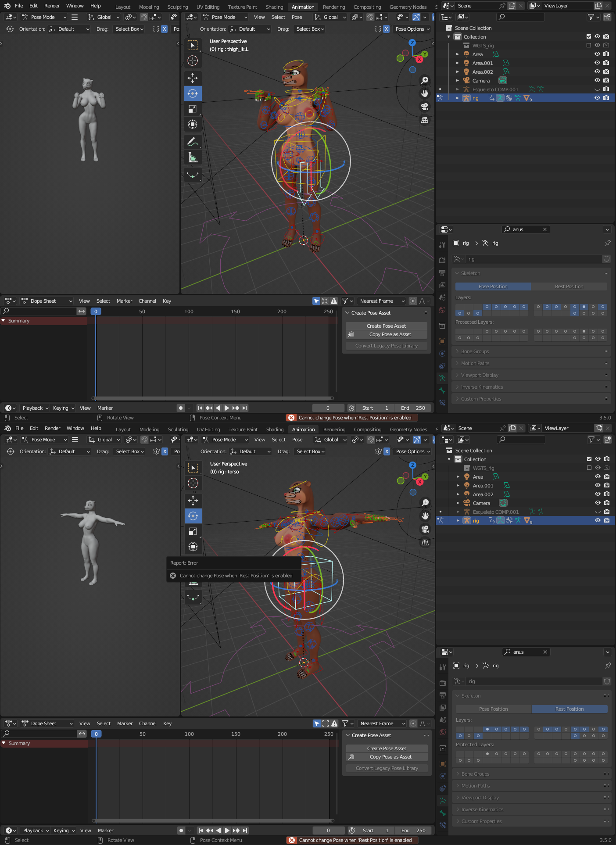Viewport: 616px width, 845px height.
Task: Disable Camera render icon in lower outliner
Action: click(x=606, y=503)
